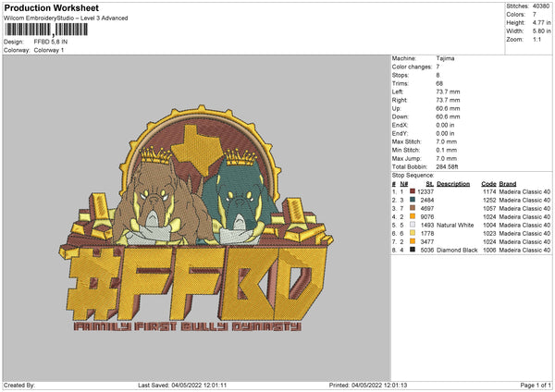Screen dimensions: 555x392
Task: Click the "Code" column header
Action: pos(488,184)
